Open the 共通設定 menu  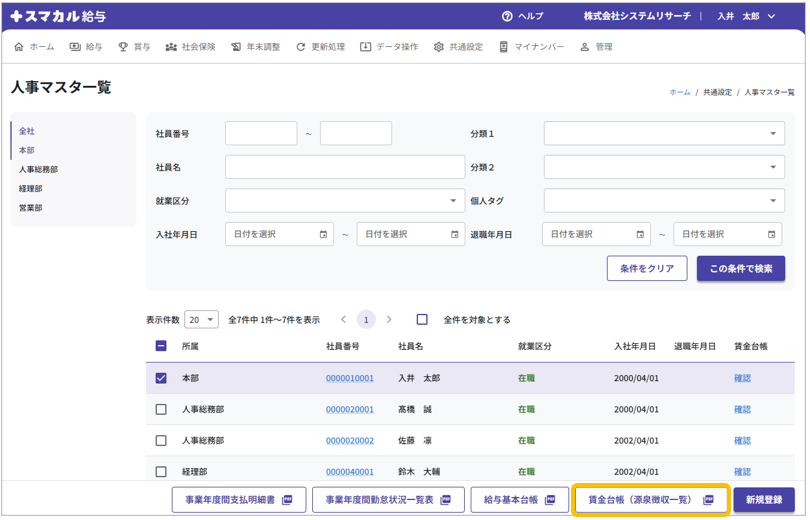coord(458,47)
